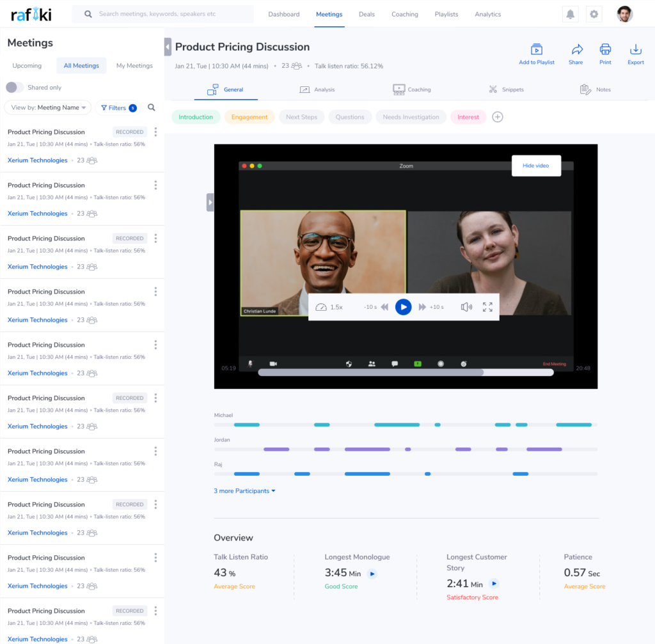The image size is (655, 644).
Task: Click the Print icon
Action: pos(605,50)
